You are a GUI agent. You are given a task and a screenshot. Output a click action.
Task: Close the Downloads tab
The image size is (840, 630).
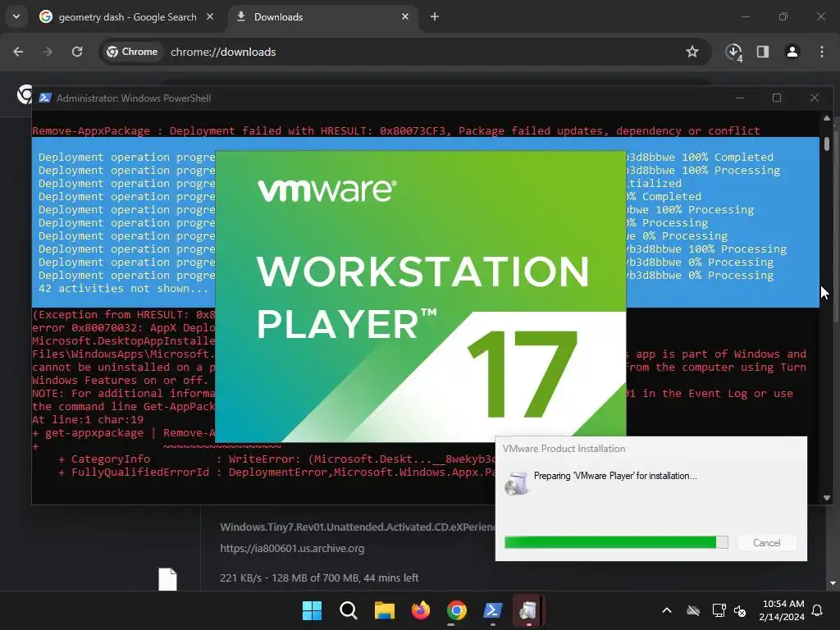tap(405, 16)
